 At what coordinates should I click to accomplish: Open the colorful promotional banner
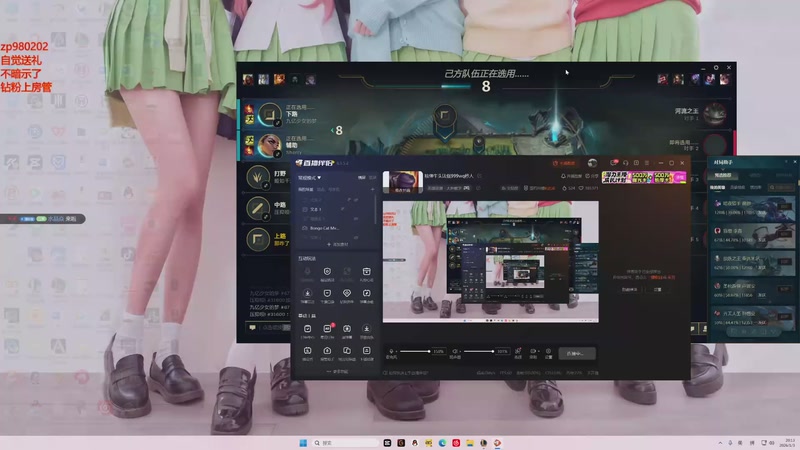coord(644,178)
